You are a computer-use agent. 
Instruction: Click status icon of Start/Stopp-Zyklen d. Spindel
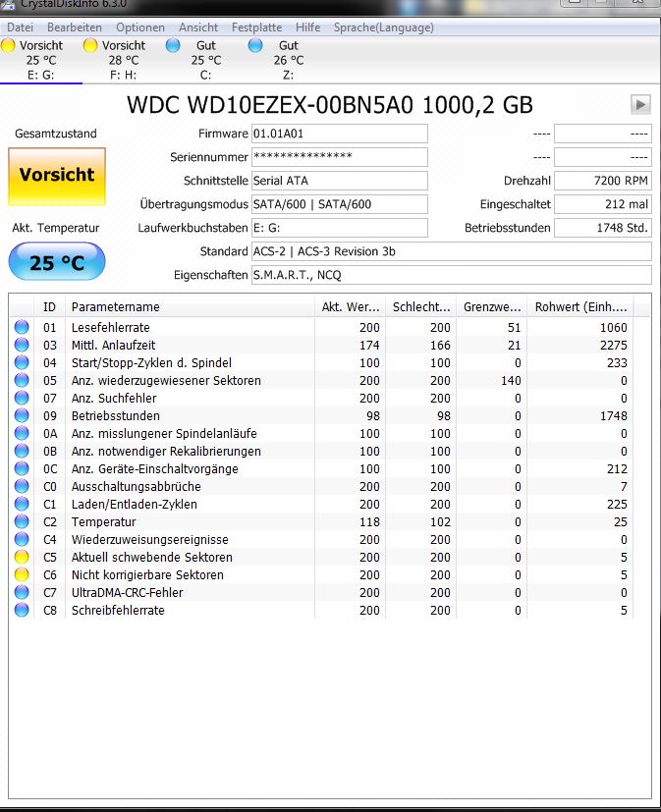tap(22, 362)
